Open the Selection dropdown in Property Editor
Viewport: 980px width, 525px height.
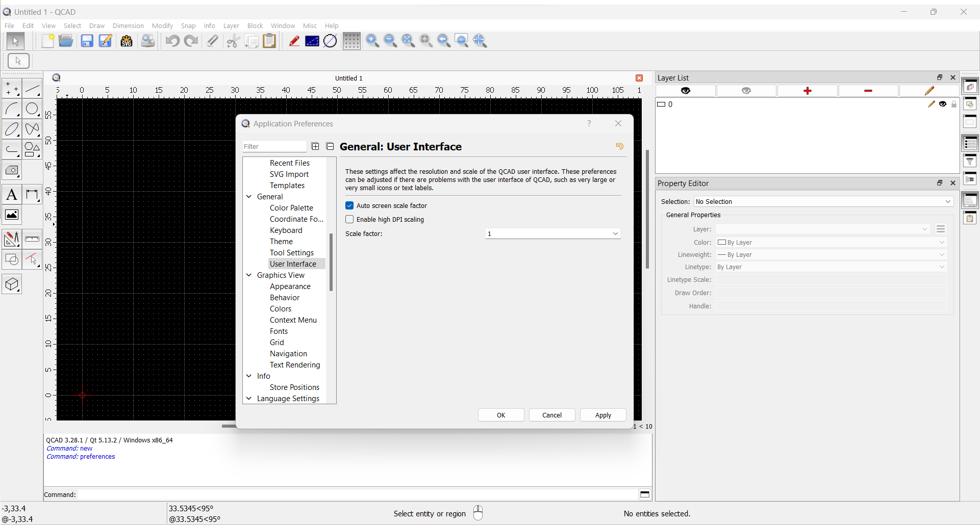click(x=823, y=201)
